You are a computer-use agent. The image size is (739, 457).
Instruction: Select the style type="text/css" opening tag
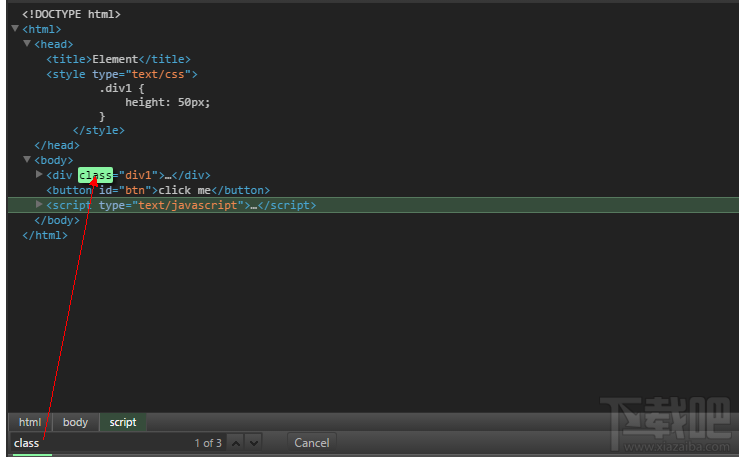pyautogui.click(x=122, y=74)
